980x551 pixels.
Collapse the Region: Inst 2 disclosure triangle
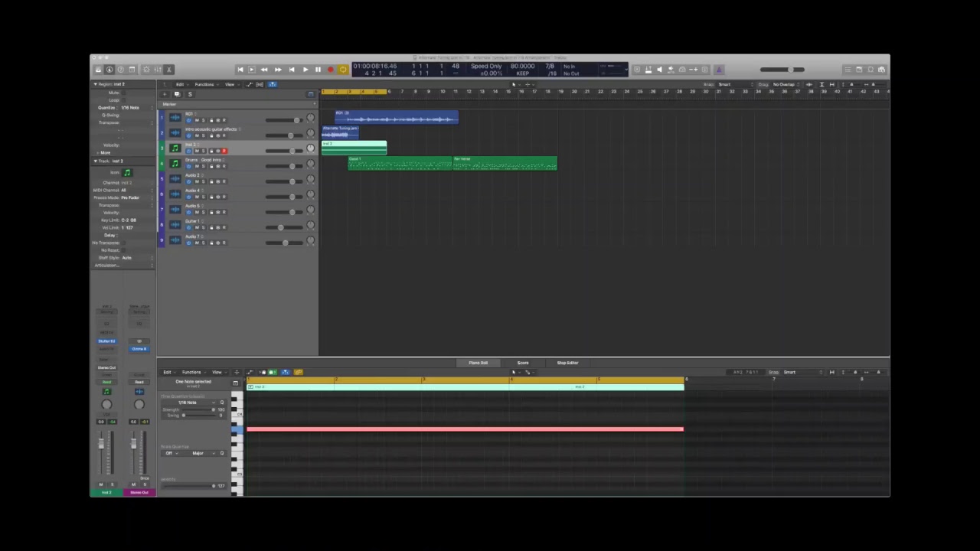pos(96,84)
